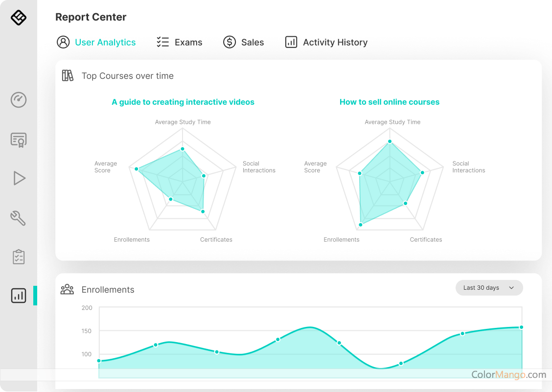Click the app logo in the sidebar
This screenshot has height=392, width=552.
point(19,18)
